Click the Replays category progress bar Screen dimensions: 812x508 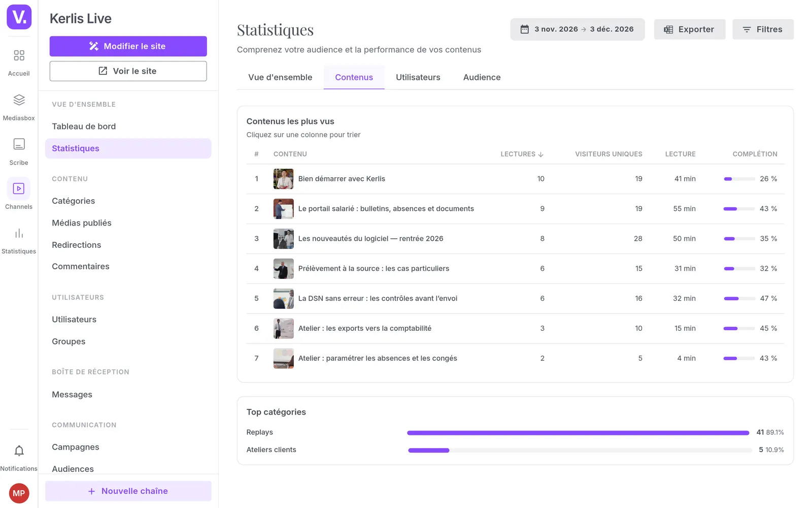(x=578, y=433)
